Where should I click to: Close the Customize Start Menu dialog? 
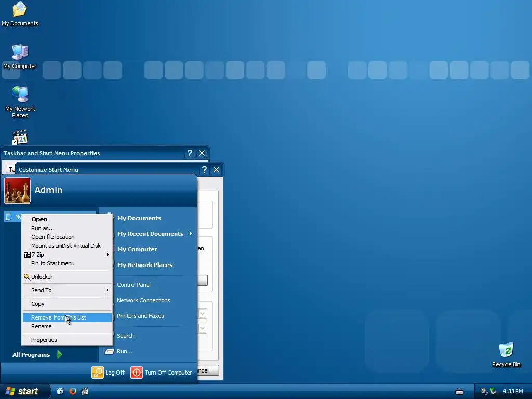[x=217, y=170]
